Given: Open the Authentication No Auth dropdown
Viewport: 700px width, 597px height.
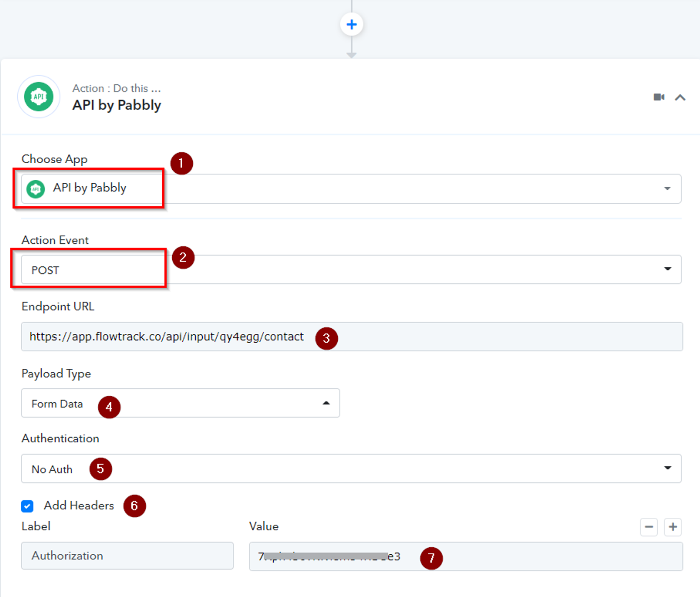Looking at the screenshot, I should [667, 468].
